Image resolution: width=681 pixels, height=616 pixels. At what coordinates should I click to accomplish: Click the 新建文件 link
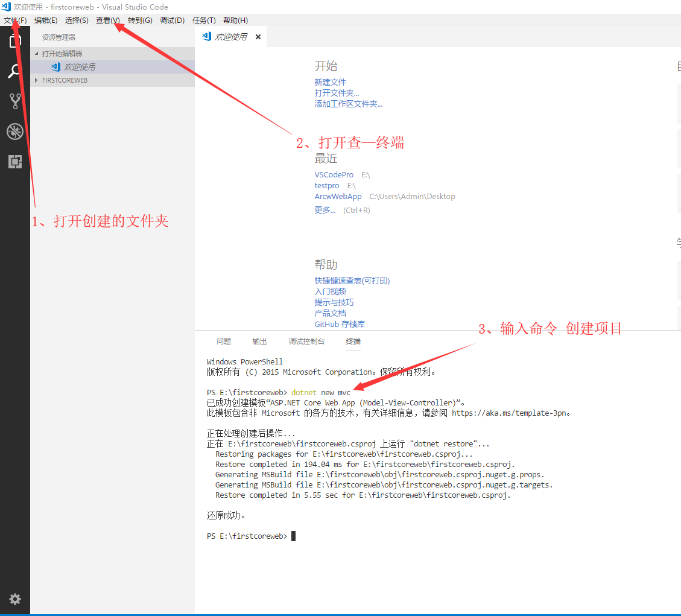point(330,82)
